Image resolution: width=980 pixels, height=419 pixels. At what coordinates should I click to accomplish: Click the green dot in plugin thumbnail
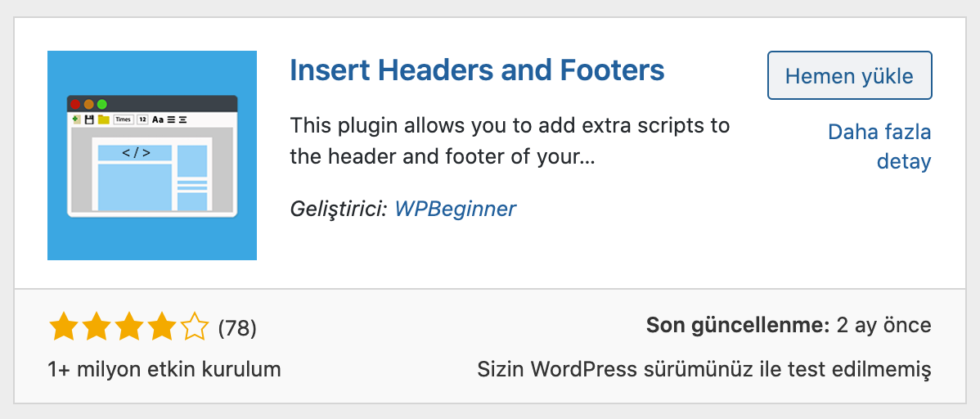coord(102,105)
